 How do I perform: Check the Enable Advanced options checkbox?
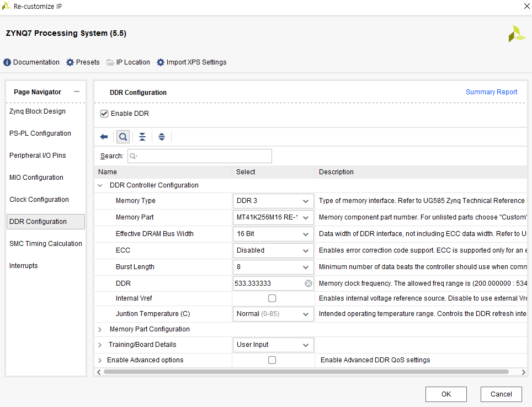(x=272, y=360)
